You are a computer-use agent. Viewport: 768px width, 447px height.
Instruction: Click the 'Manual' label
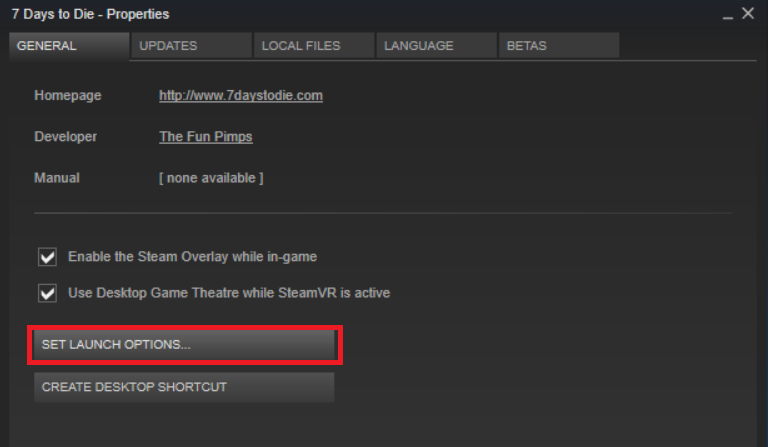pyautogui.click(x=57, y=178)
